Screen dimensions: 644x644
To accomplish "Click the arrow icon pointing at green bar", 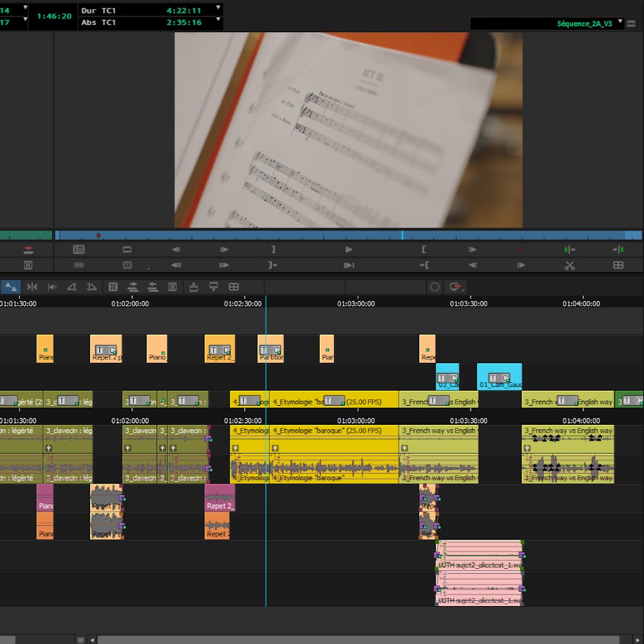I will click(x=618, y=249).
